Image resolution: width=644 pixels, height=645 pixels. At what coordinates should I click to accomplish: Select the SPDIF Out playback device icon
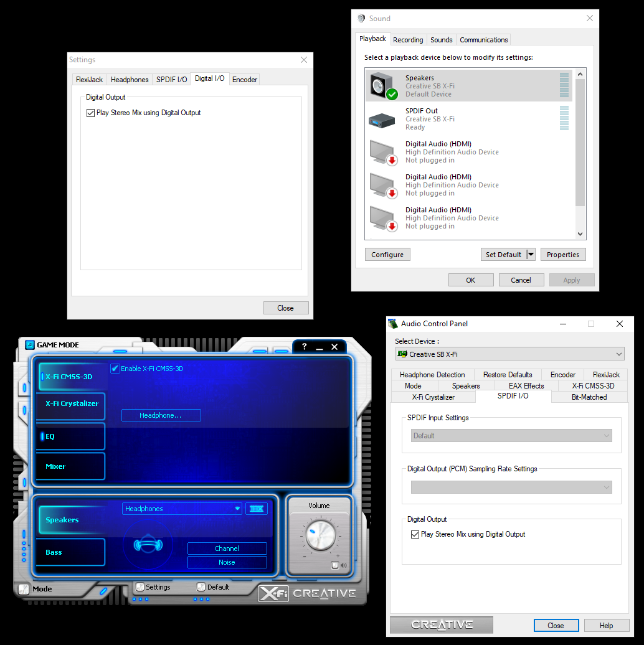pos(382,119)
